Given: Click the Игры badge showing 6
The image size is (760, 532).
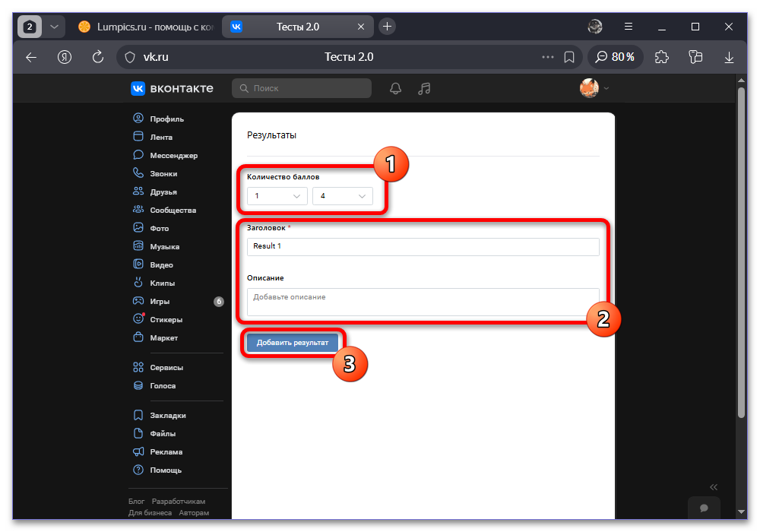Looking at the screenshot, I should click(x=219, y=302).
